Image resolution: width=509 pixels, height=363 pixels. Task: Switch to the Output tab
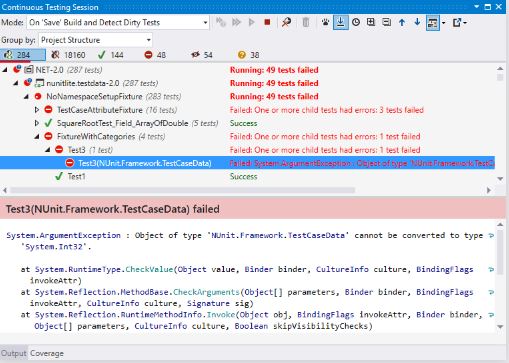coord(14,353)
